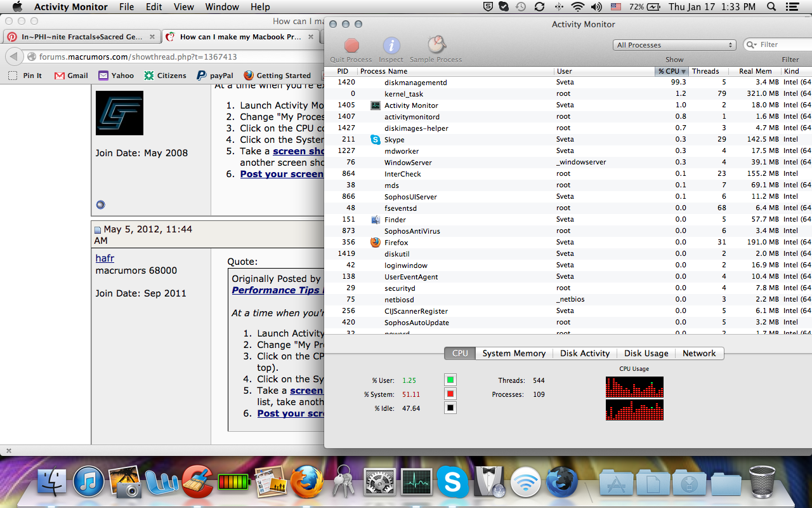Switch to the Disk Usage tab
The height and width of the screenshot is (508, 812).
(x=646, y=353)
